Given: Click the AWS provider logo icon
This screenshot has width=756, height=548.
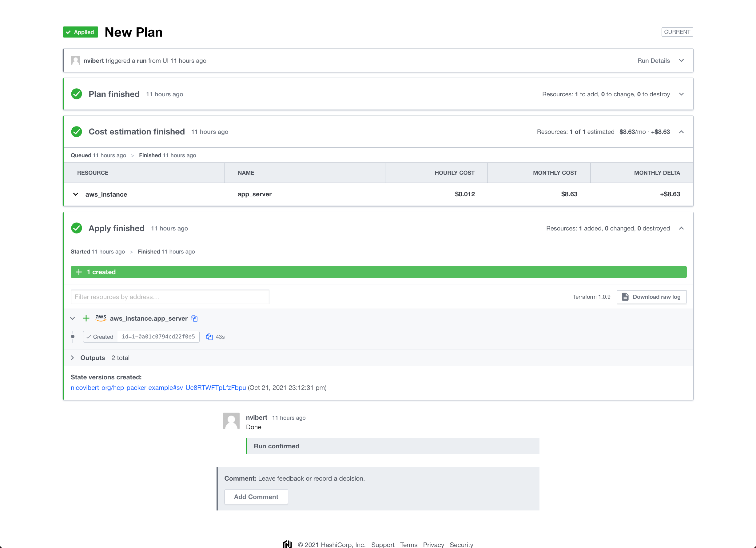Looking at the screenshot, I should pos(101,318).
